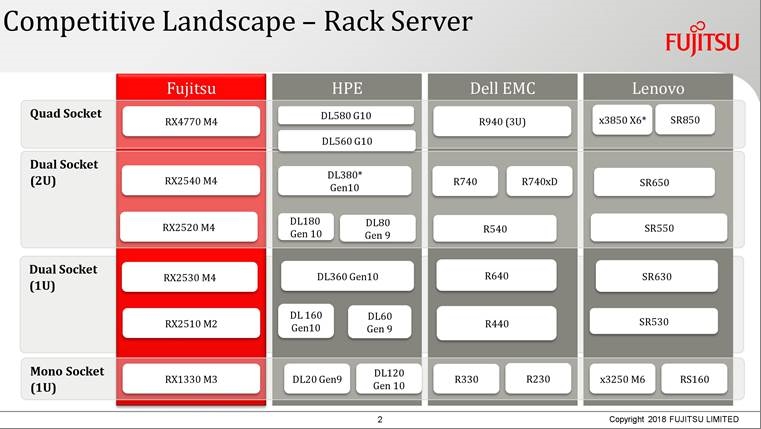Click the Mono Socket (1U) row label

click(x=67, y=380)
